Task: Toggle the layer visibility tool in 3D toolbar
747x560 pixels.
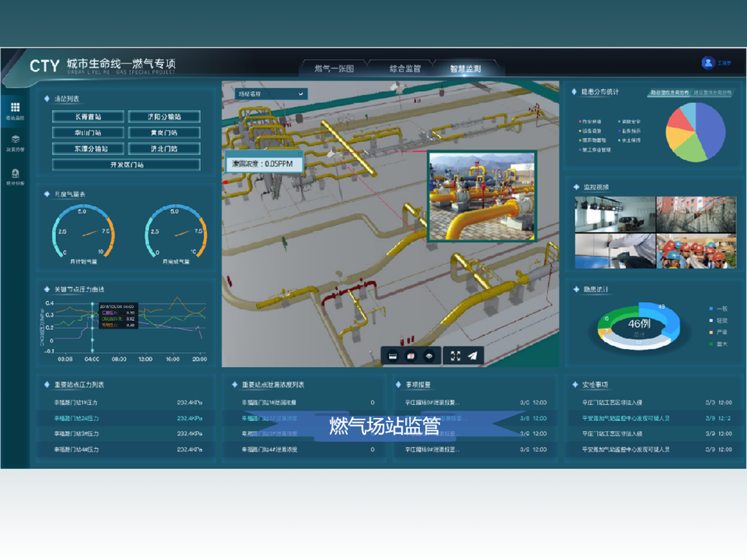Action: click(x=429, y=356)
